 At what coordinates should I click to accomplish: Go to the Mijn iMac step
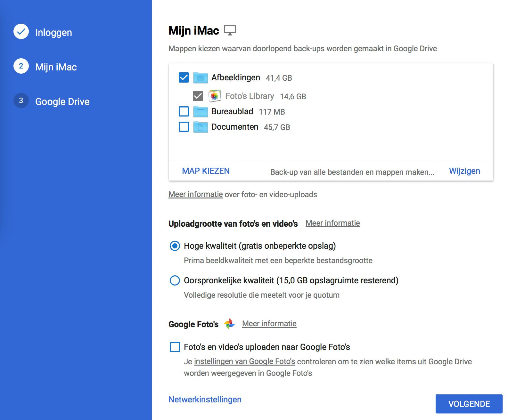click(56, 67)
